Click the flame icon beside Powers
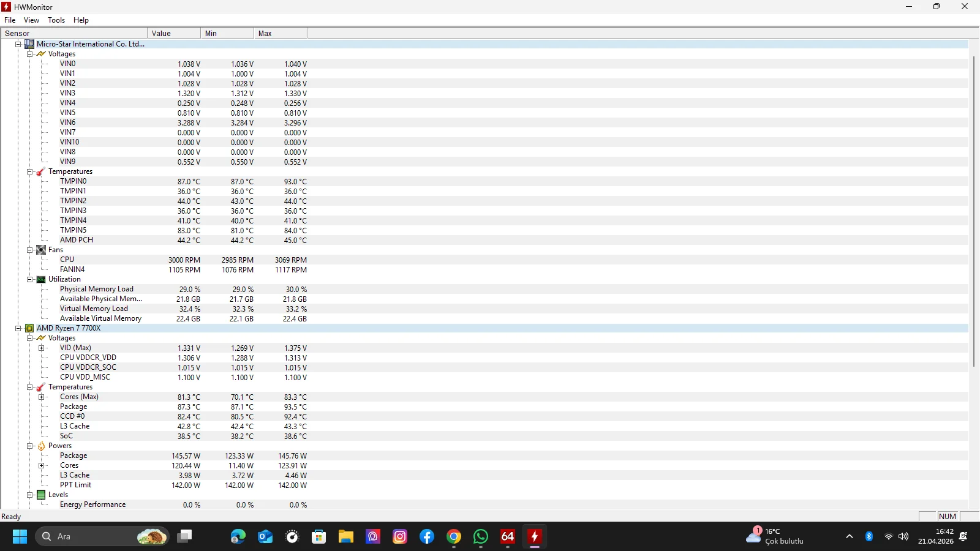Screen dimensions: 980x551 [x=41, y=446]
